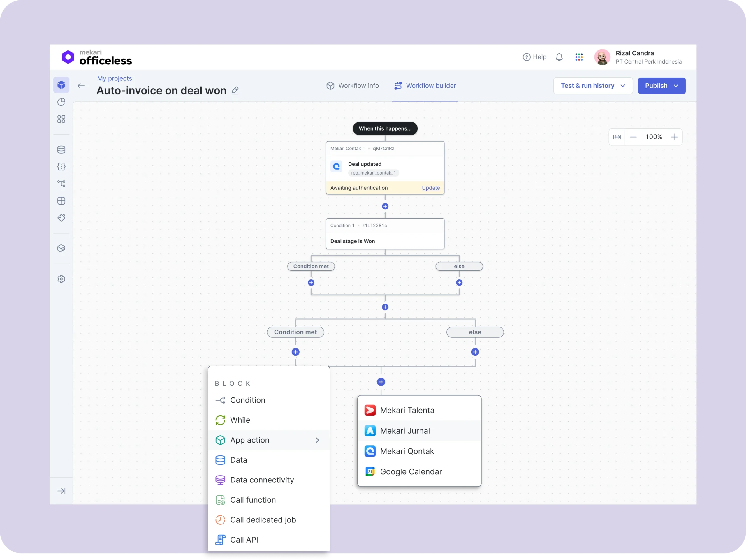Viewport: 746px width, 560px height.
Task: Open the notifications bell
Action: (x=559, y=57)
